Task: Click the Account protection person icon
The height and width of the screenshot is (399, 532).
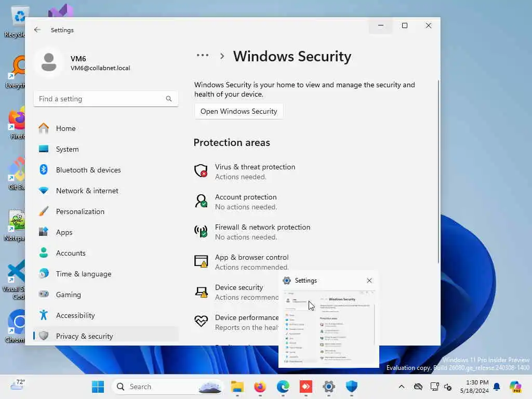Action: [x=201, y=201]
